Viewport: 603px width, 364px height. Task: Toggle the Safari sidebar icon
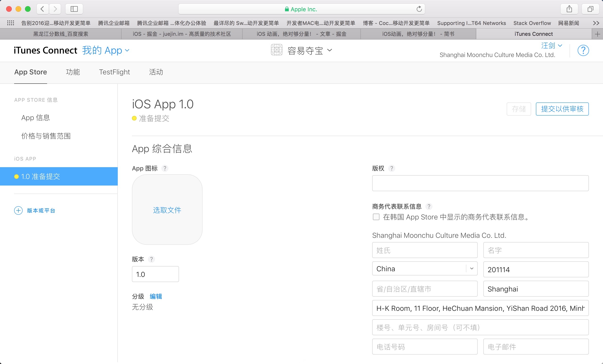click(74, 9)
